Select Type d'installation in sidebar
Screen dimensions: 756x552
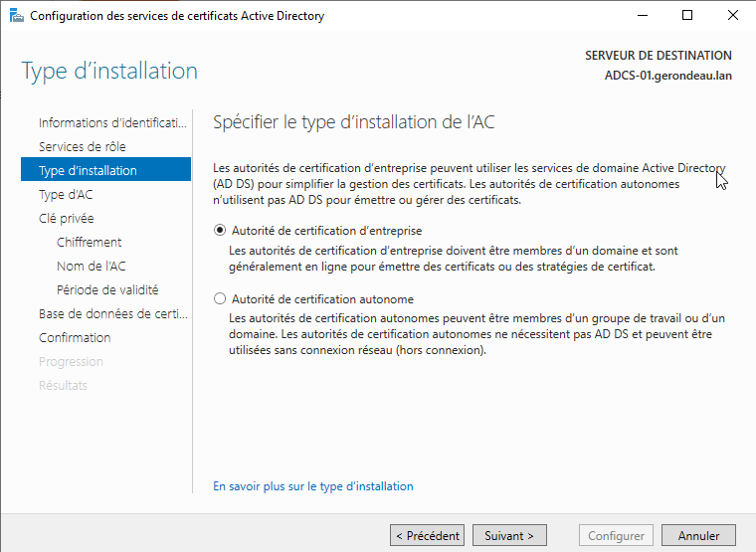pos(88,171)
